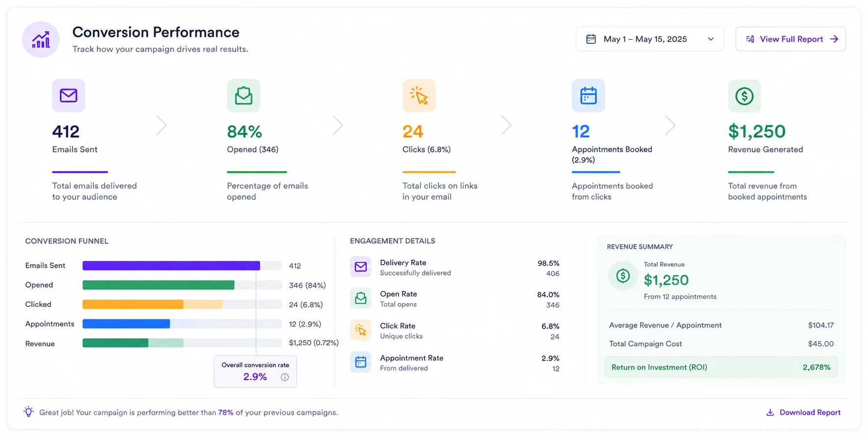Click the blue 12 appointments figure

coord(581,132)
